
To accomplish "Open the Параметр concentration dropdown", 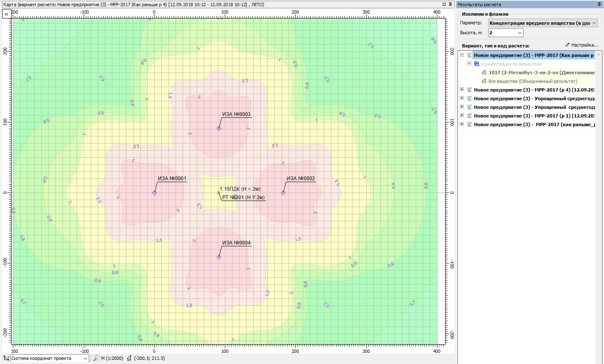I will [x=594, y=23].
